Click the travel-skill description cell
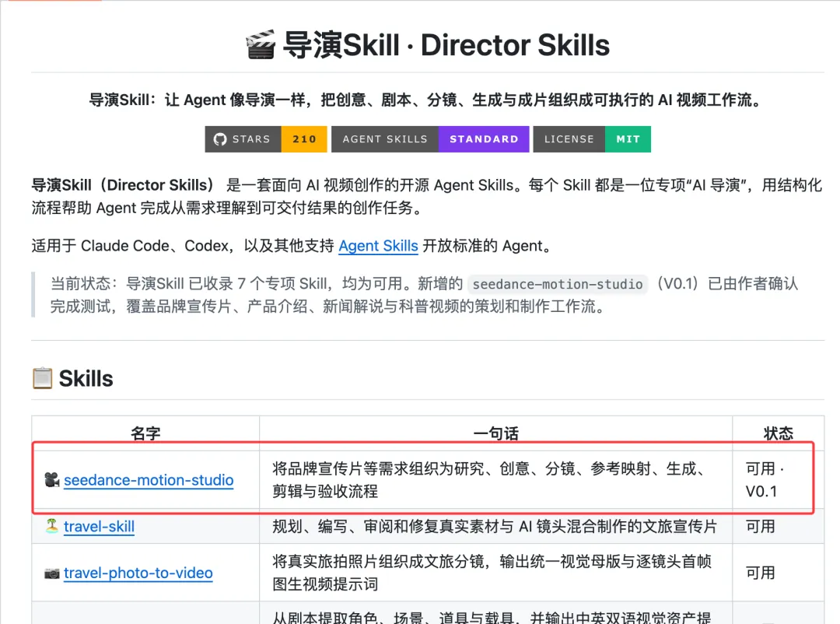The height and width of the screenshot is (624, 840). tap(496, 527)
